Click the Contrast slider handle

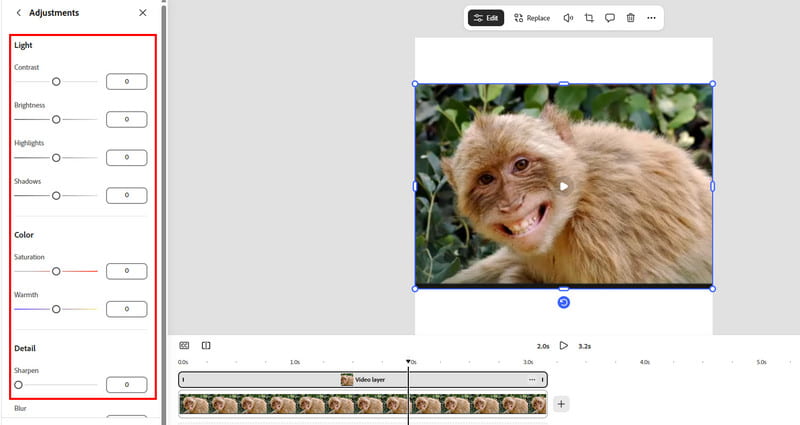point(56,82)
